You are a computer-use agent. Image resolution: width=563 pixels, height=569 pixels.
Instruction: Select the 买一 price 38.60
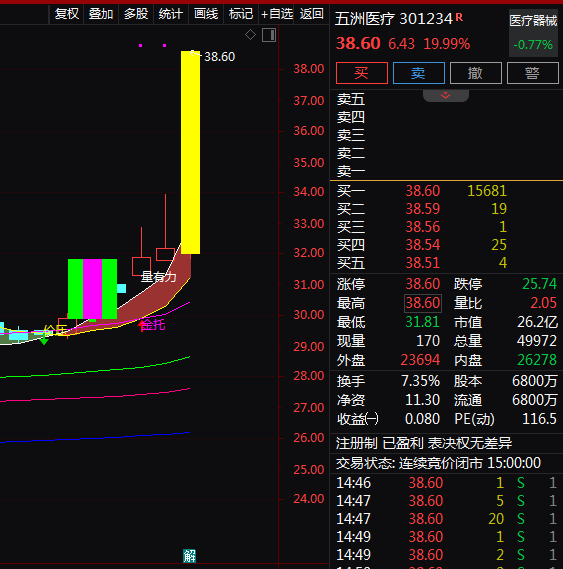pyautogui.click(x=423, y=191)
